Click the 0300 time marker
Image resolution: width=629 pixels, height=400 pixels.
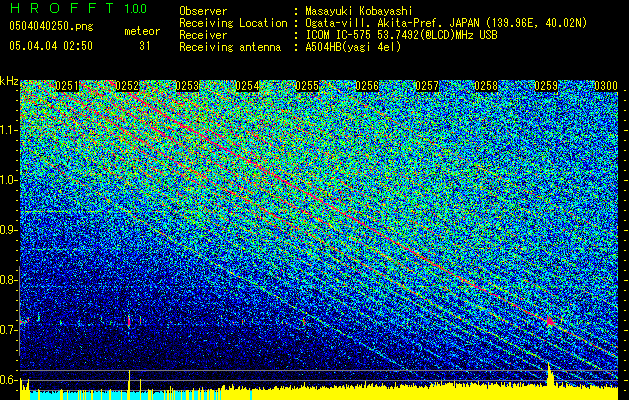point(606,86)
